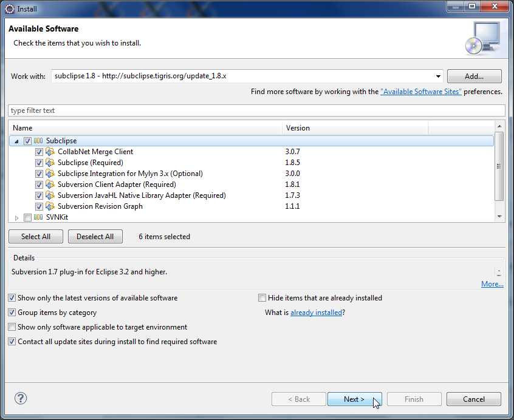Viewport: 514px width, 420px height.
Task: Click version 3.0.7 cell
Action: 292,152
